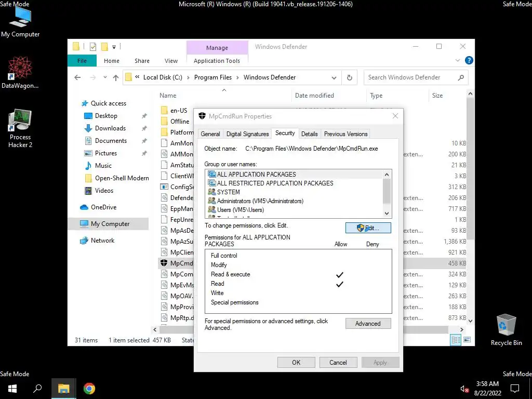Close the MpCmdRun Properties dialog
The image size is (532, 399).
click(x=395, y=116)
